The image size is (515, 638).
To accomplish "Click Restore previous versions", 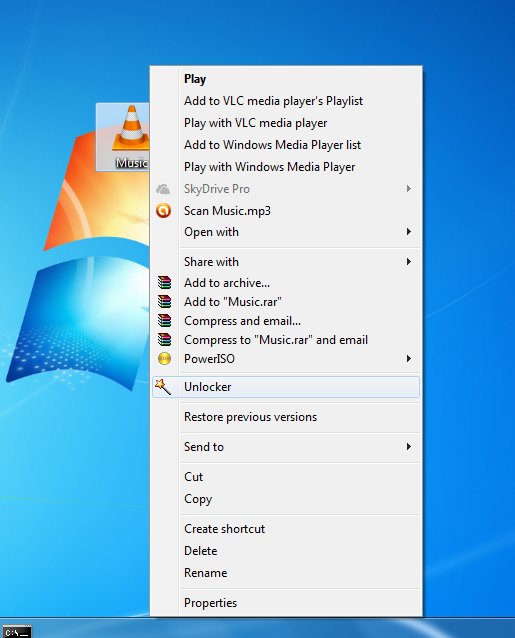I will (250, 417).
